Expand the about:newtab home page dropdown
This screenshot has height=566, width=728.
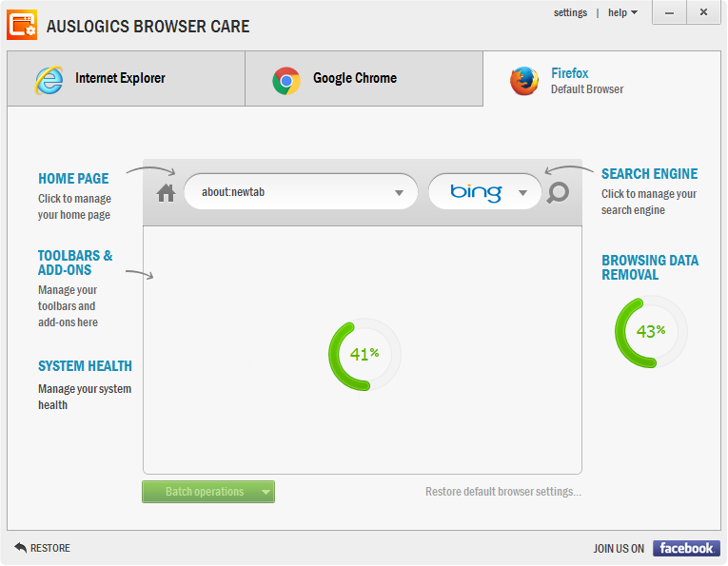(399, 192)
